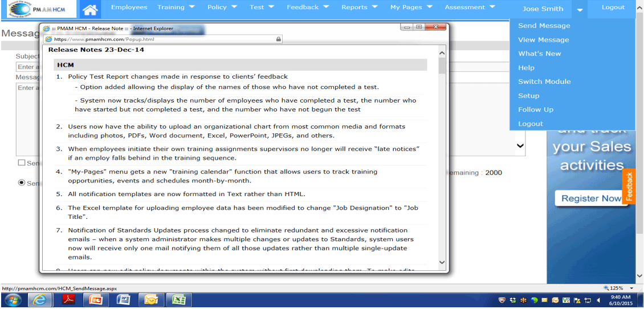Tick the checkbox below the message box
This screenshot has height=309, width=644.
pos(22,162)
